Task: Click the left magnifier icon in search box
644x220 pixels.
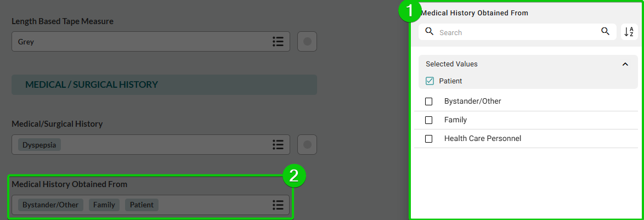Action: 429,32
